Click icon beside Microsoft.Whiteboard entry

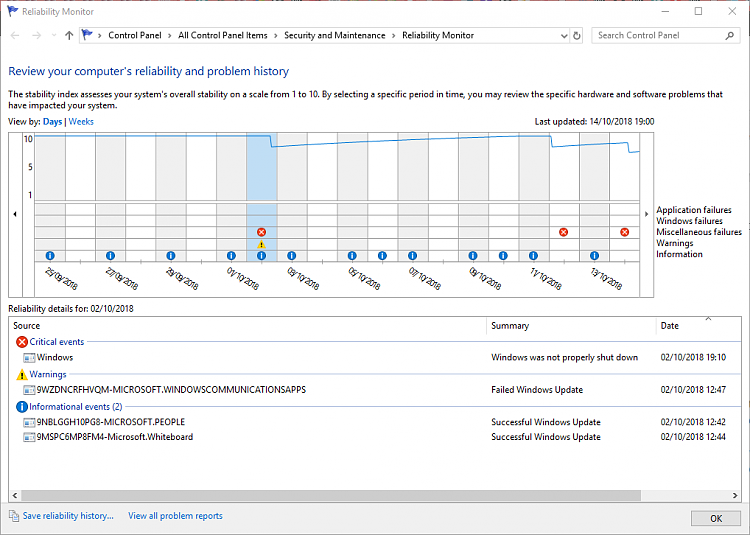click(x=29, y=437)
